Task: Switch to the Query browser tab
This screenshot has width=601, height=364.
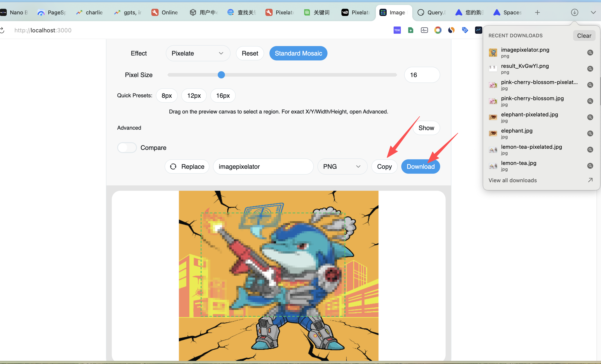Action: pyautogui.click(x=431, y=12)
